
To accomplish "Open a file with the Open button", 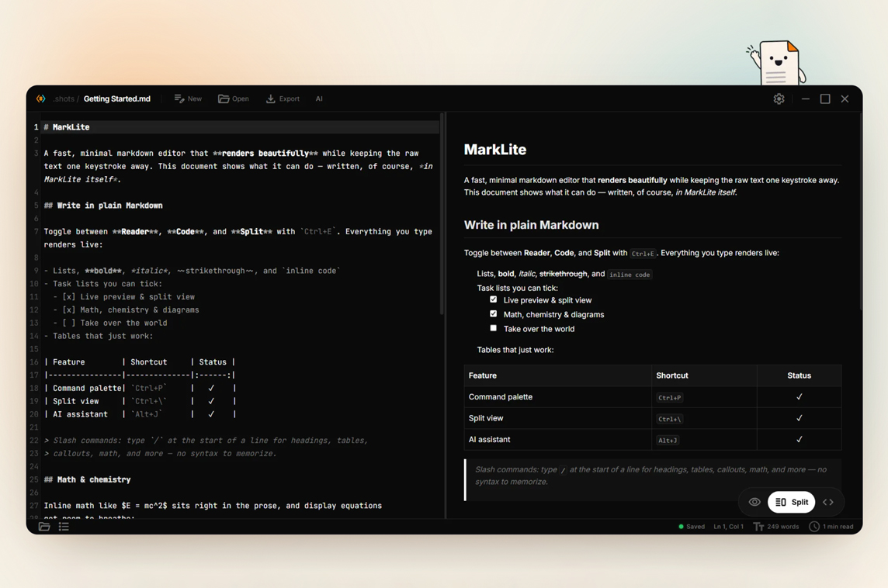I will (234, 99).
